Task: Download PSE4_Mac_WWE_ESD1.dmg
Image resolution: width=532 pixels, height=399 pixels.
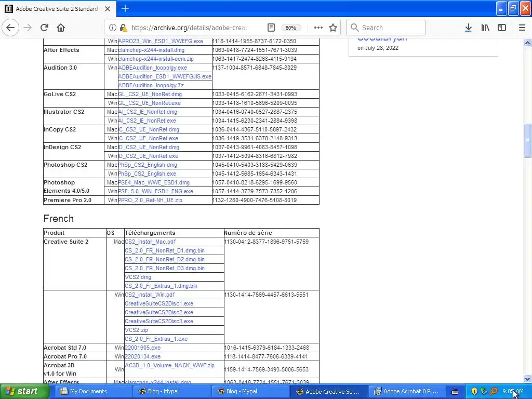Action: pyautogui.click(x=154, y=182)
